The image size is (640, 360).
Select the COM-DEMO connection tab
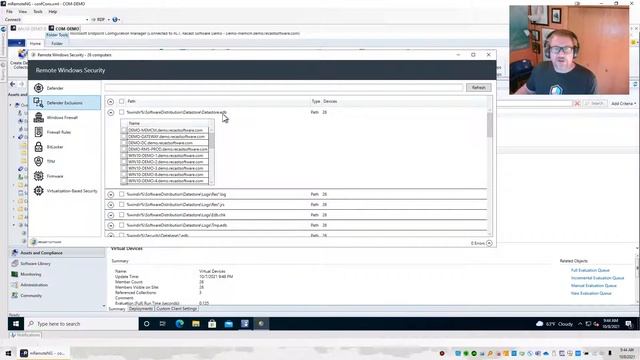pyautogui.click(x=64, y=28)
